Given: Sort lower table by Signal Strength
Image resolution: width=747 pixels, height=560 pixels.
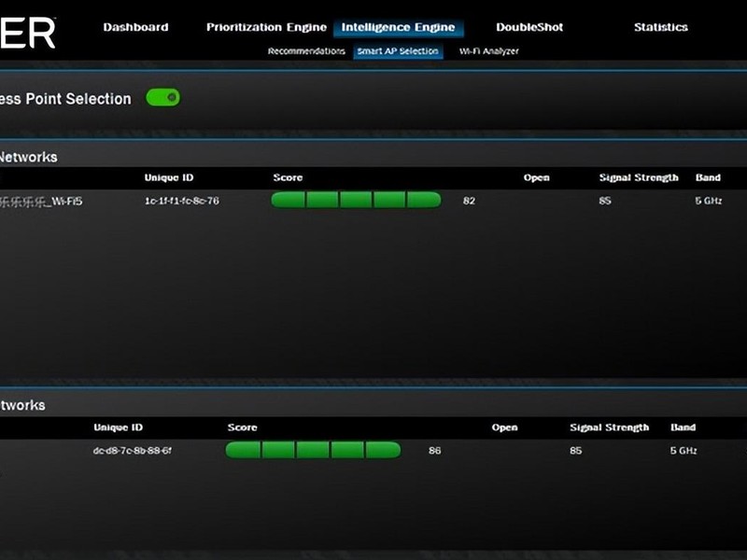Looking at the screenshot, I should 610,427.
